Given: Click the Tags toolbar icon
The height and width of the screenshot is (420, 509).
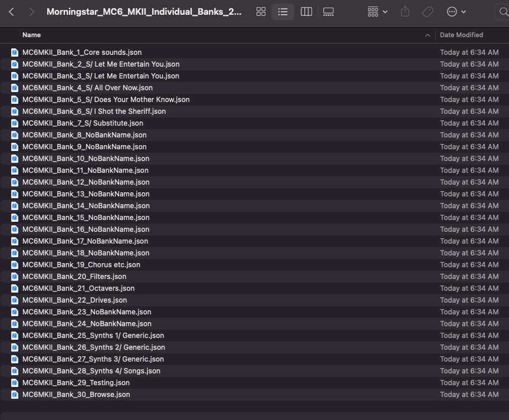Looking at the screenshot, I should click(x=428, y=12).
